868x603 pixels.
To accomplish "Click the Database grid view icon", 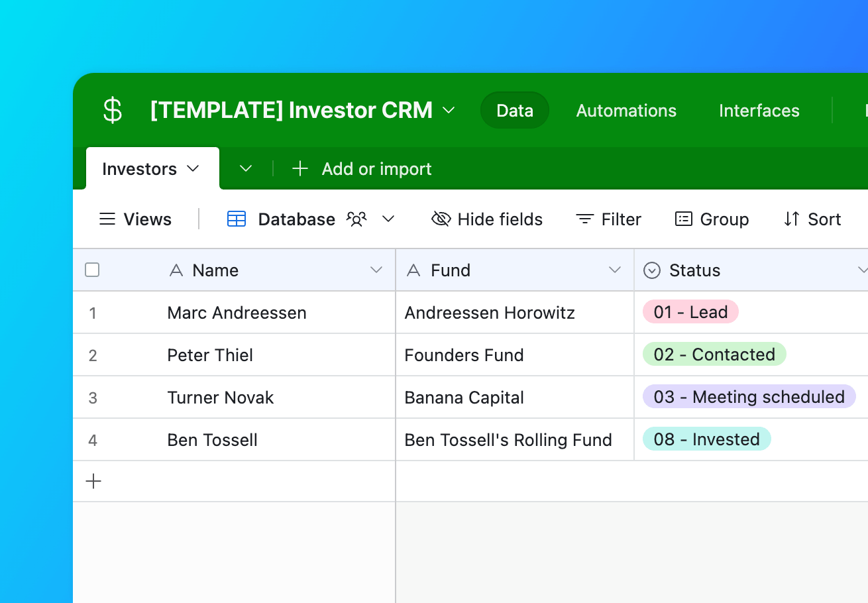I will click(237, 219).
